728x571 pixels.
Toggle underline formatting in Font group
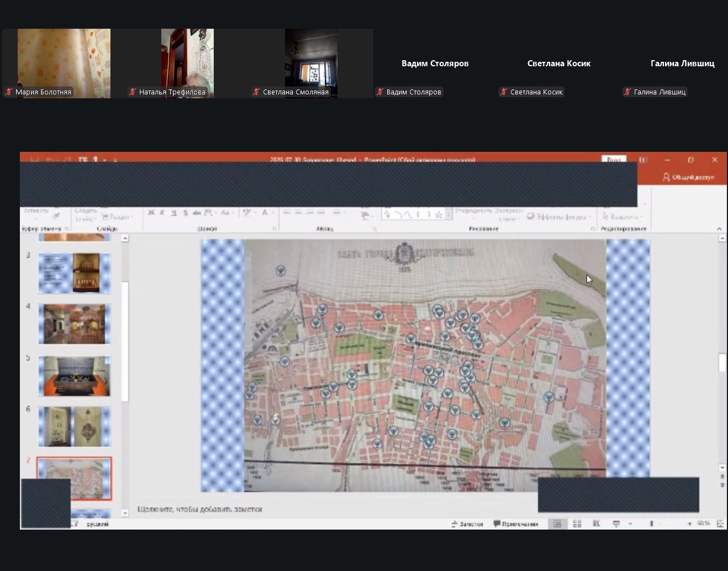[173, 213]
